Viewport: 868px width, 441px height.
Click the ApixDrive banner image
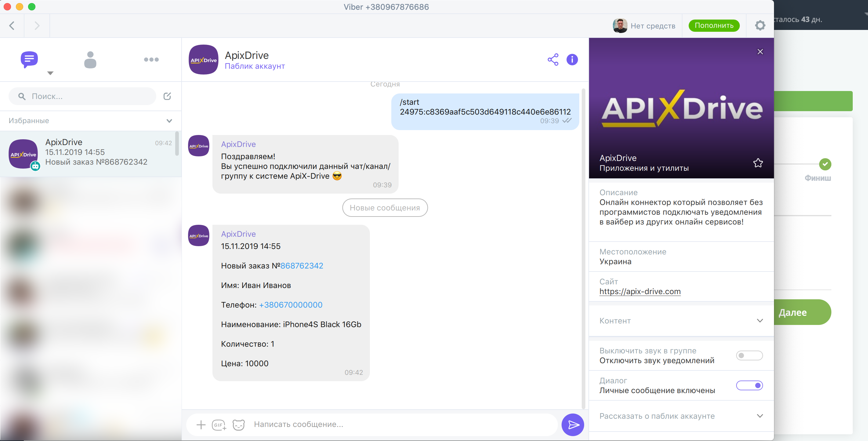tap(681, 108)
